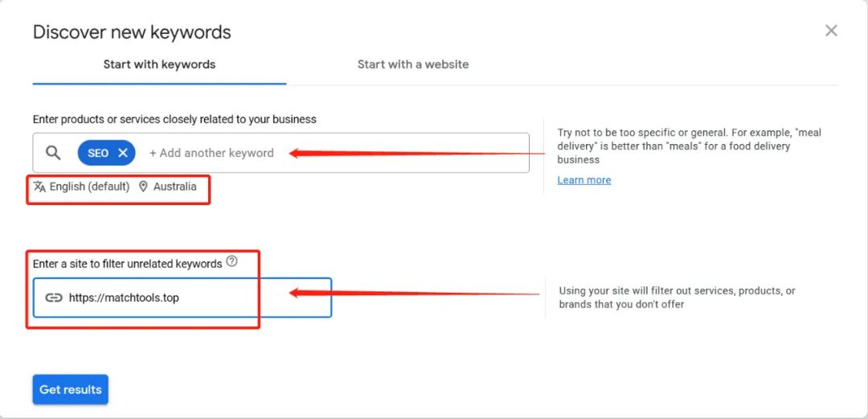Click the Discover new keywords heading
The width and height of the screenshot is (868, 419).
click(x=133, y=32)
